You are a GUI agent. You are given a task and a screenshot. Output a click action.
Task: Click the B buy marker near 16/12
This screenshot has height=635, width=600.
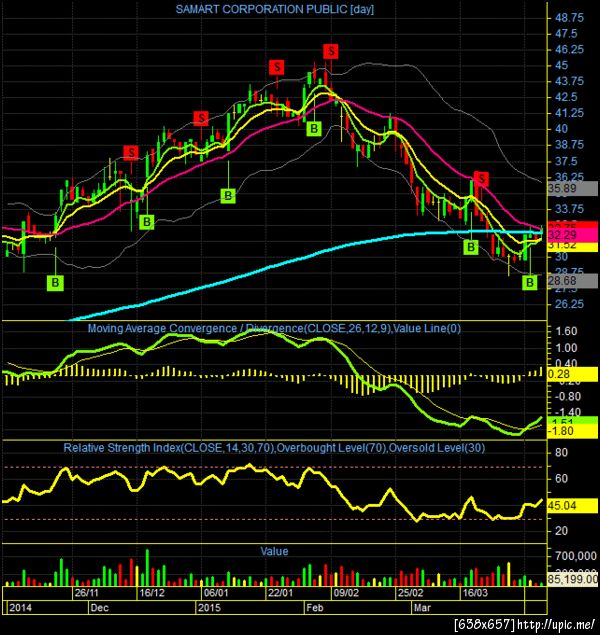coord(147,222)
